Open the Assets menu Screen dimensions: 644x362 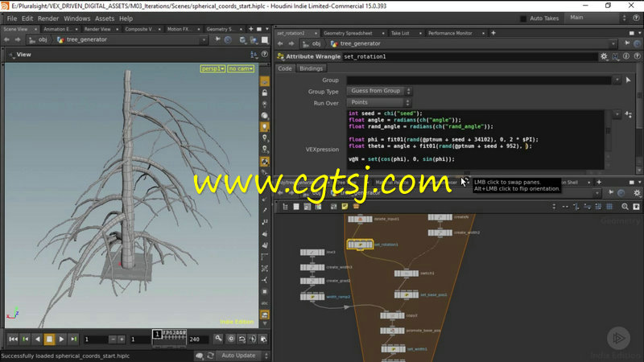105,19
